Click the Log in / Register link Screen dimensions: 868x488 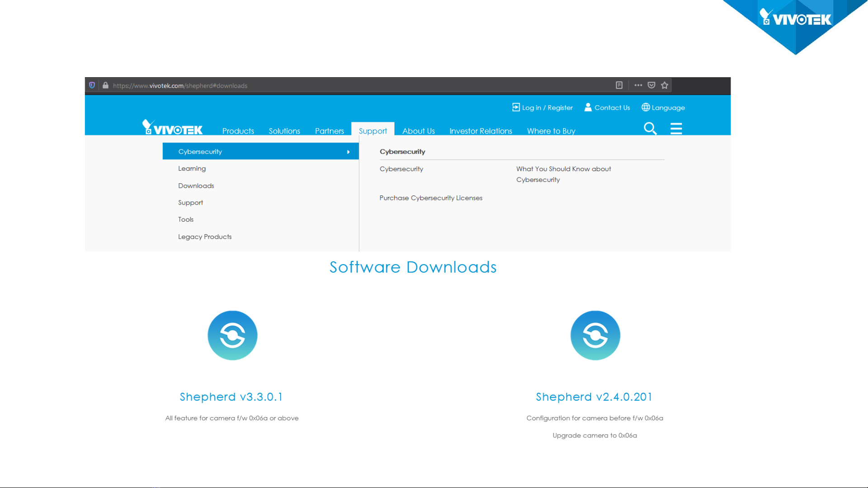[x=542, y=107]
